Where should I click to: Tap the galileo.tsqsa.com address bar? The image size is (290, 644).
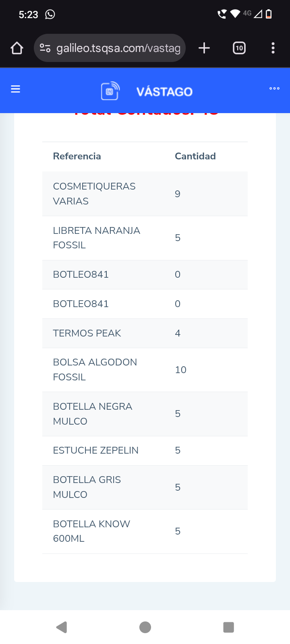coord(118,48)
